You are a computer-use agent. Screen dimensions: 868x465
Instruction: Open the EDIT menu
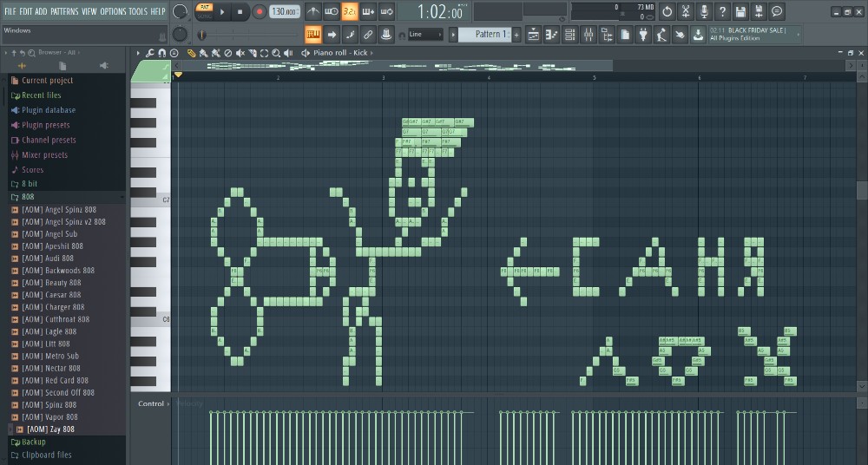[x=26, y=11]
